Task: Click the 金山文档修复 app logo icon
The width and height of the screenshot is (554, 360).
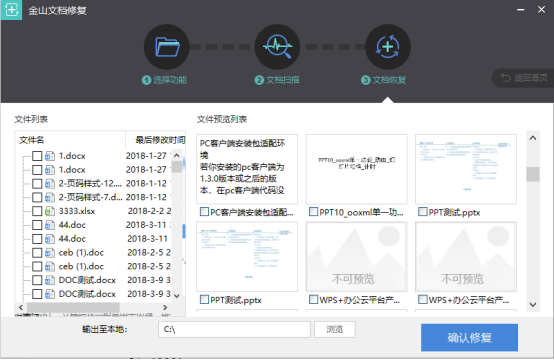Action: (x=11, y=10)
